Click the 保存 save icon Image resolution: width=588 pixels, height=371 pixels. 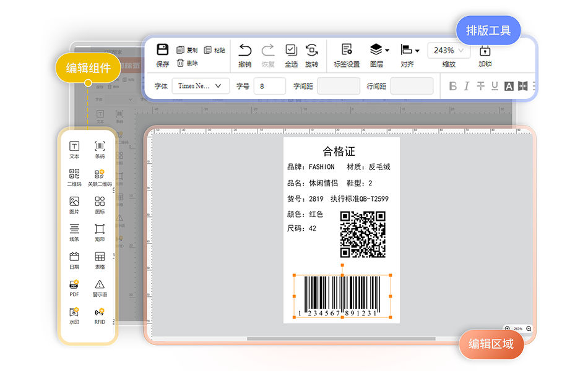pos(163,50)
